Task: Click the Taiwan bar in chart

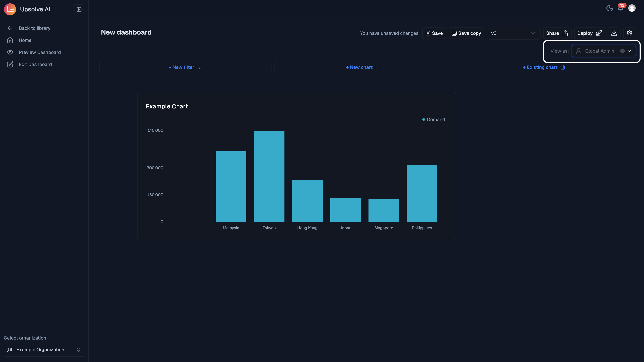Action: [269, 176]
